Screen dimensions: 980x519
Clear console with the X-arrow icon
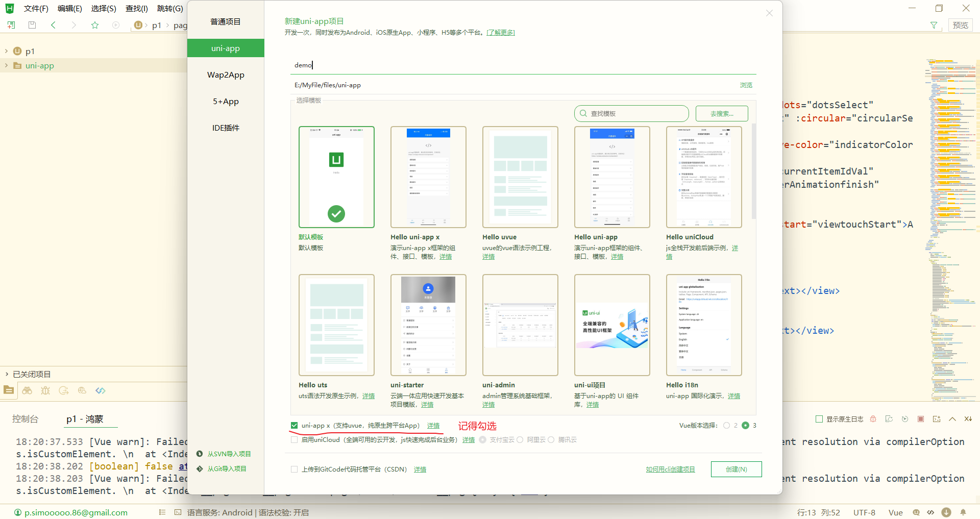[x=968, y=419]
